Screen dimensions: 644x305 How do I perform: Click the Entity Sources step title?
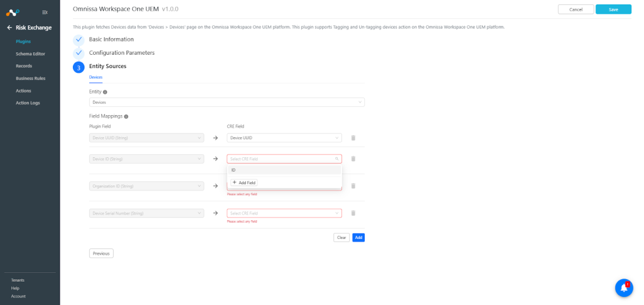click(108, 66)
